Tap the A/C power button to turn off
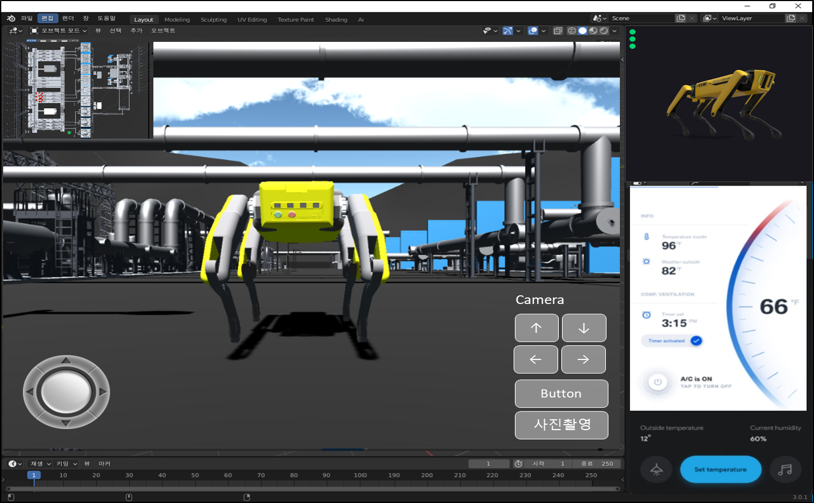The height and width of the screenshot is (503, 814). click(x=658, y=382)
